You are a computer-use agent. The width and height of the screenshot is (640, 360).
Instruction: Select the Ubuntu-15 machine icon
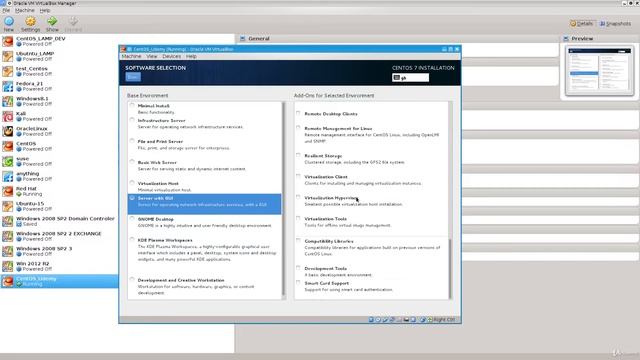coord(7,206)
